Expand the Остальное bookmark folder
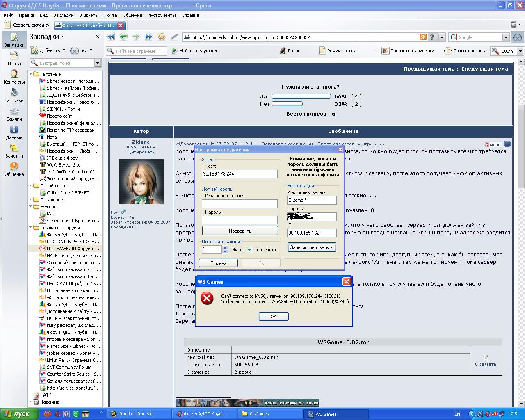 31,200
